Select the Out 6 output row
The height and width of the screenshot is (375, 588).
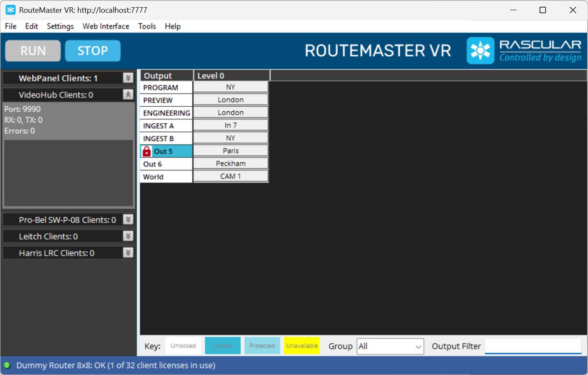(166, 164)
